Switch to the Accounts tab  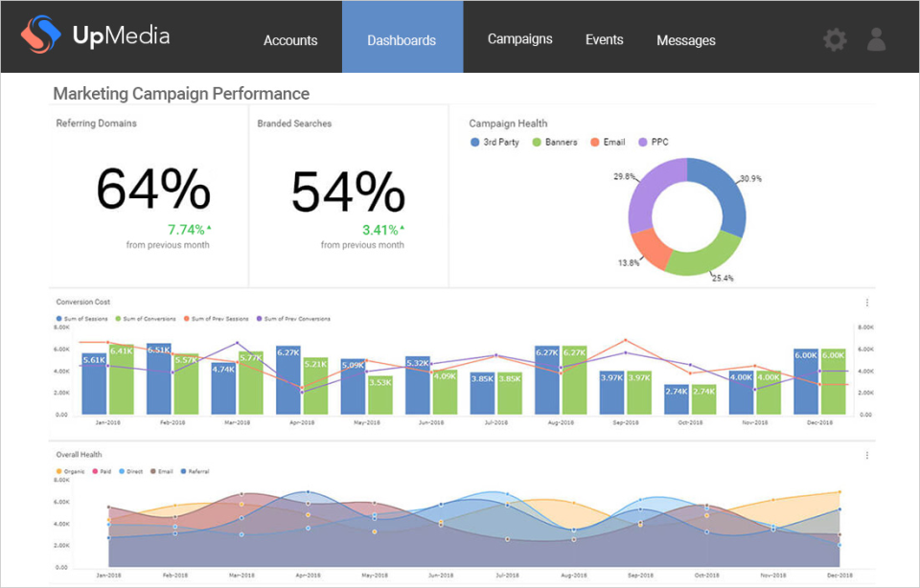(290, 40)
